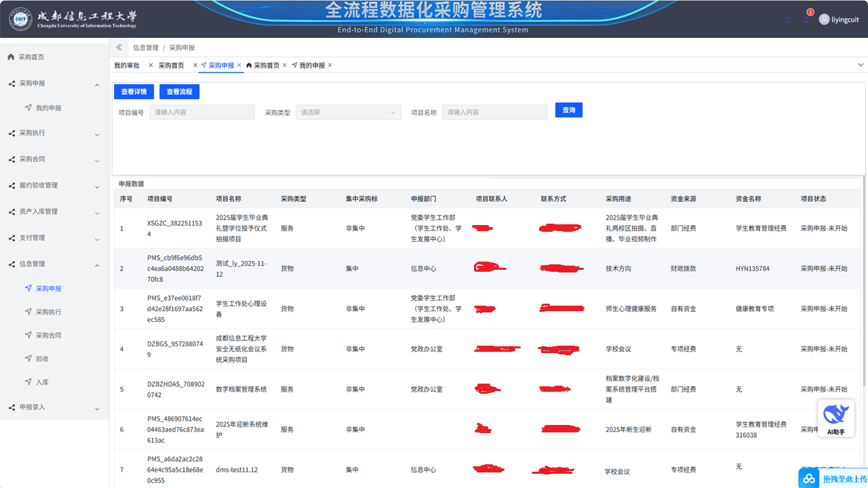868x488 pixels.
Task: Click the liyingcuit user avatar
Action: pyautogui.click(x=824, y=20)
